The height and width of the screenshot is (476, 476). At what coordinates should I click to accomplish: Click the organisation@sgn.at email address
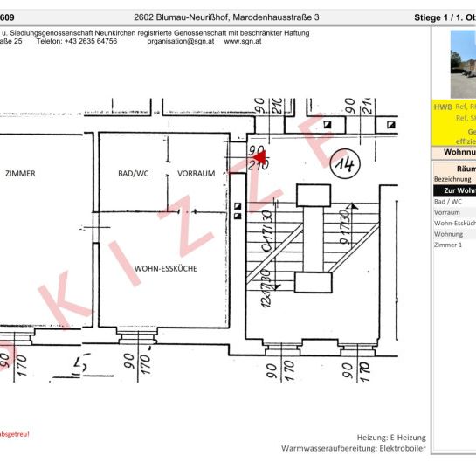(x=181, y=41)
